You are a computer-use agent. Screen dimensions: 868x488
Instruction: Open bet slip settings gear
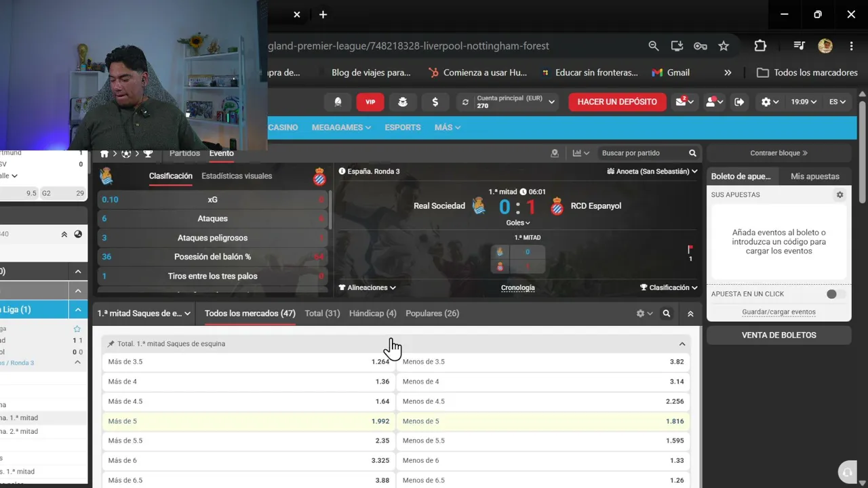840,195
